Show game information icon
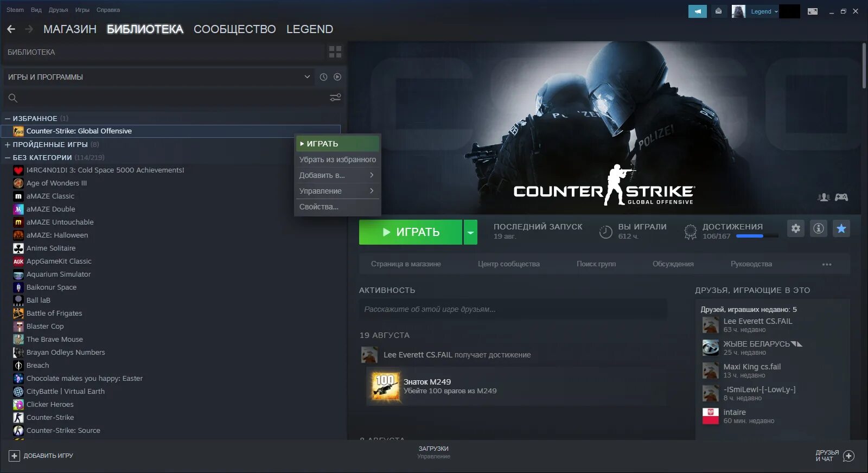 [819, 228]
